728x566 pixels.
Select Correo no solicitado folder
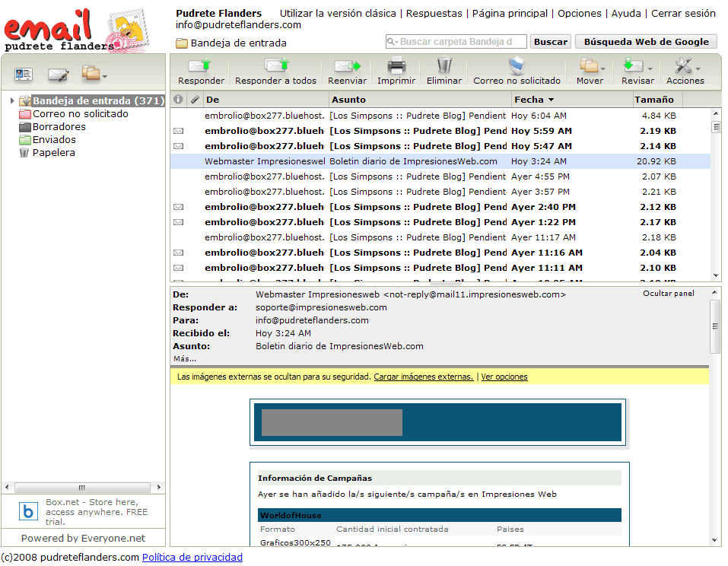click(80, 114)
